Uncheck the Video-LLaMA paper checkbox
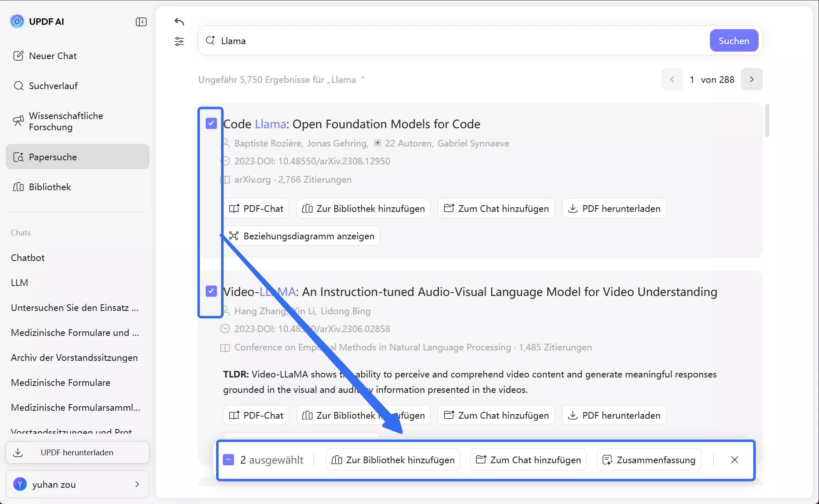 click(x=211, y=291)
